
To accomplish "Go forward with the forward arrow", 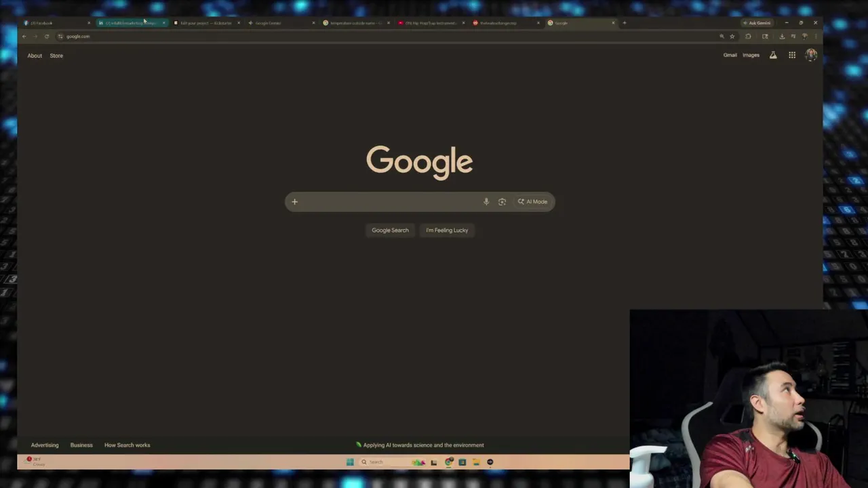I will [35, 37].
